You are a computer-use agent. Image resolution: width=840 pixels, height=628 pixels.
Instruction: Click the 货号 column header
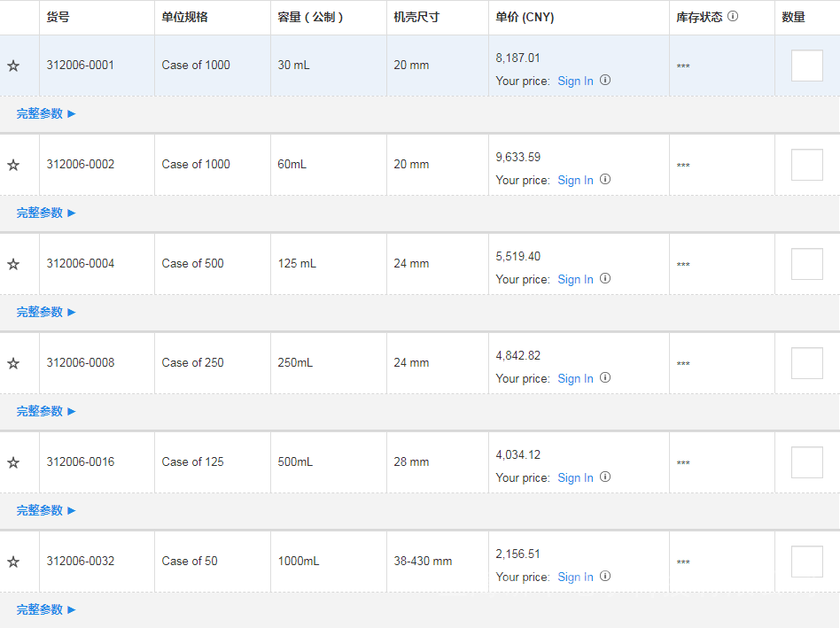coord(58,17)
